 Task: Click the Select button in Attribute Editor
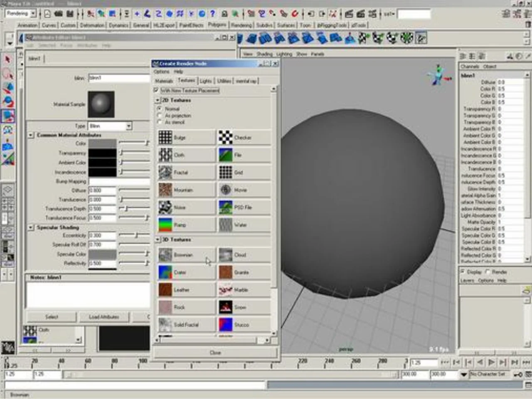pos(52,317)
